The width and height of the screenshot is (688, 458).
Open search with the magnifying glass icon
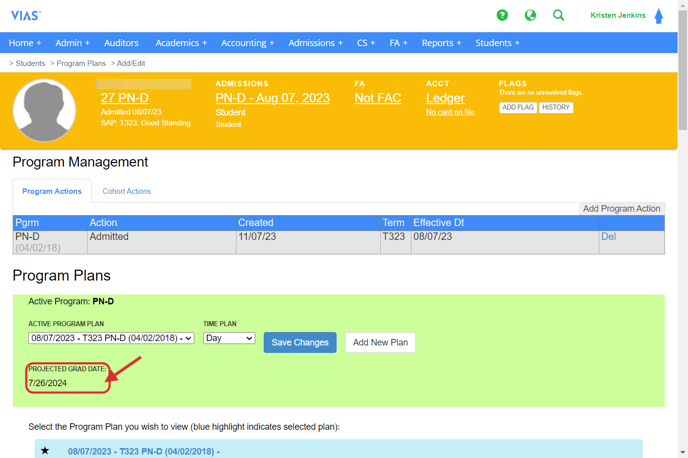tap(558, 15)
